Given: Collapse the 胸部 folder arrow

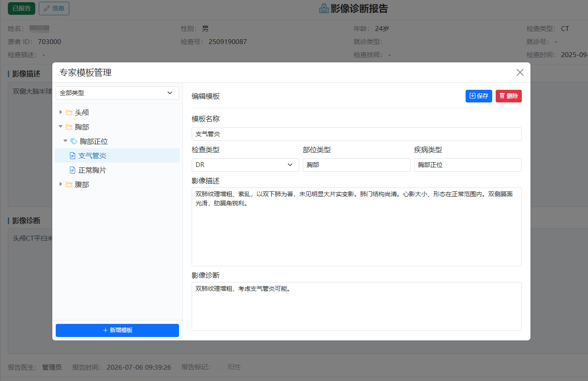Looking at the screenshot, I should click(x=61, y=127).
